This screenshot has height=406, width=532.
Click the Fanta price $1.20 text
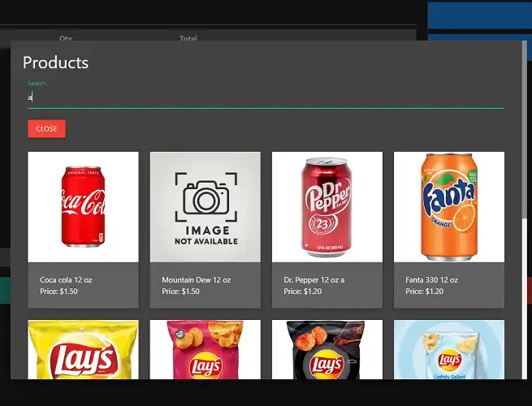(x=424, y=292)
